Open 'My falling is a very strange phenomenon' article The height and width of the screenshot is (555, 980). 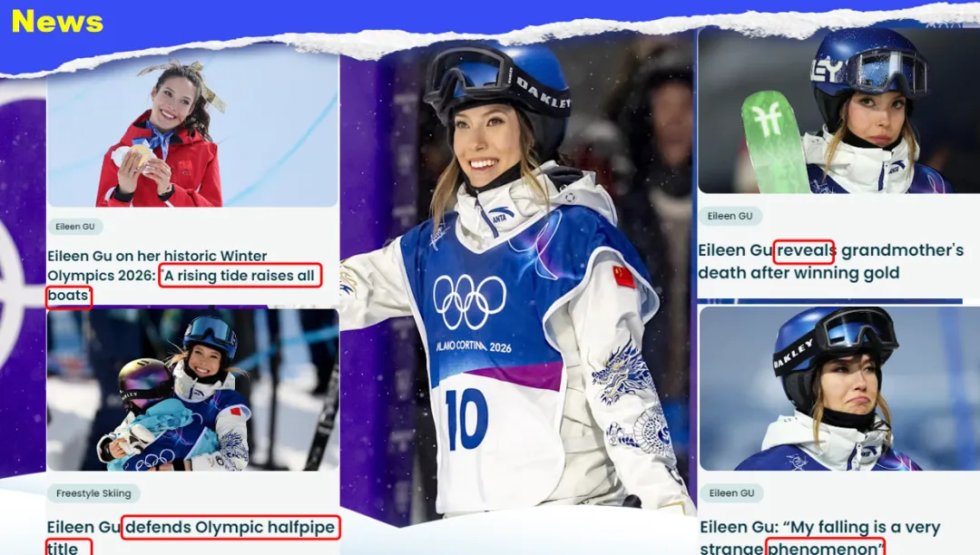820,538
